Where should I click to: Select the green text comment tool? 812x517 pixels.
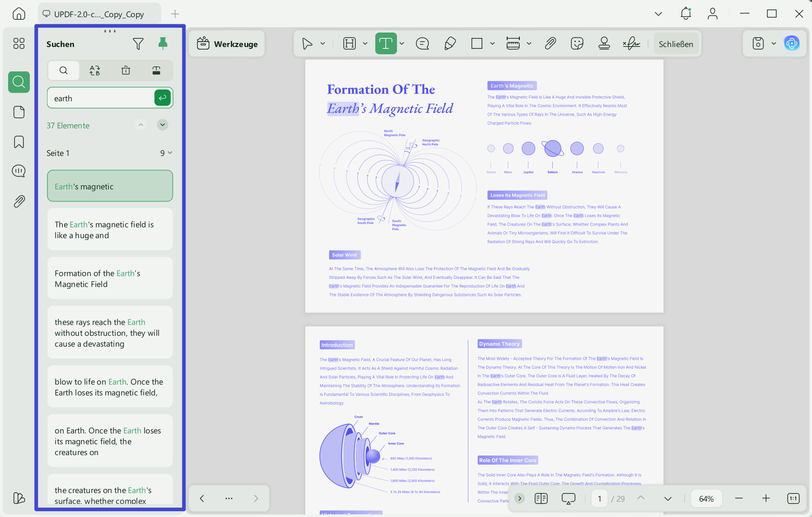coord(386,43)
